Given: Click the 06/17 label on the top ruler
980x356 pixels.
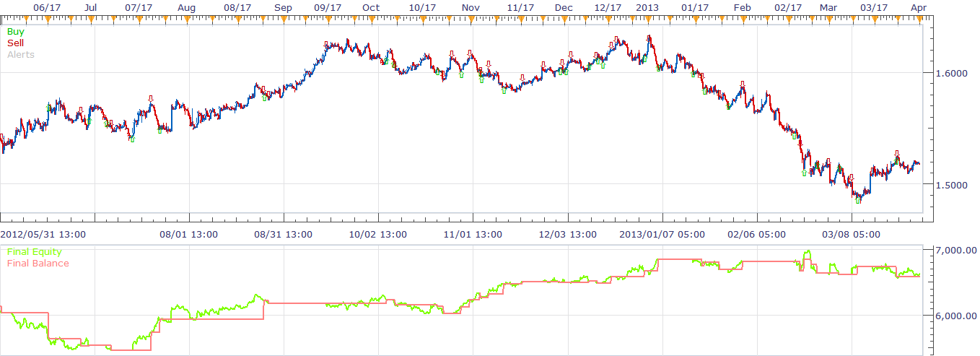Looking at the screenshot, I should tap(46, 6).
